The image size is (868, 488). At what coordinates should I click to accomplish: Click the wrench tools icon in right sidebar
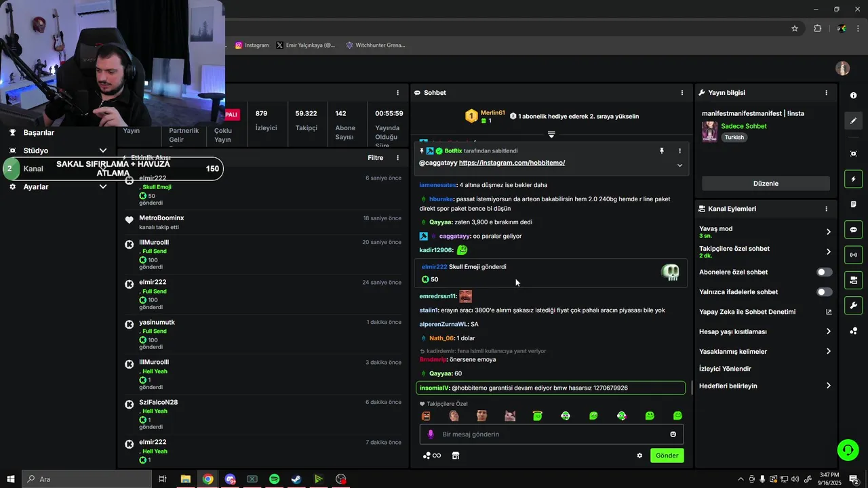click(x=853, y=305)
